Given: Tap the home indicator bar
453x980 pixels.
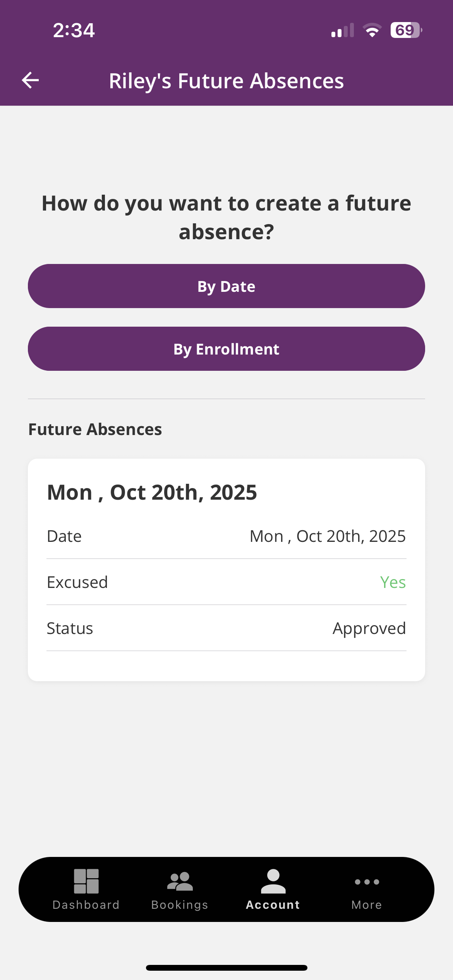Looking at the screenshot, I should pyautogui.click(x=226, y=968).
